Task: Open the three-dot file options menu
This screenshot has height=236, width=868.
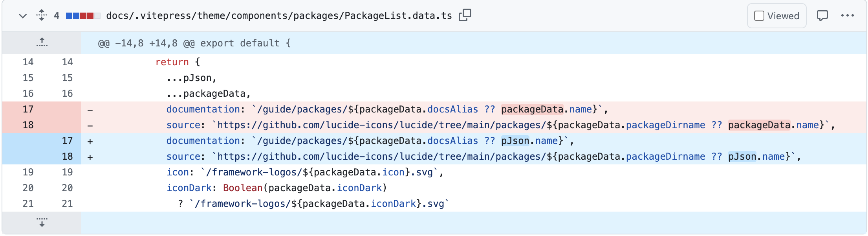Action: tap(847, 16)
